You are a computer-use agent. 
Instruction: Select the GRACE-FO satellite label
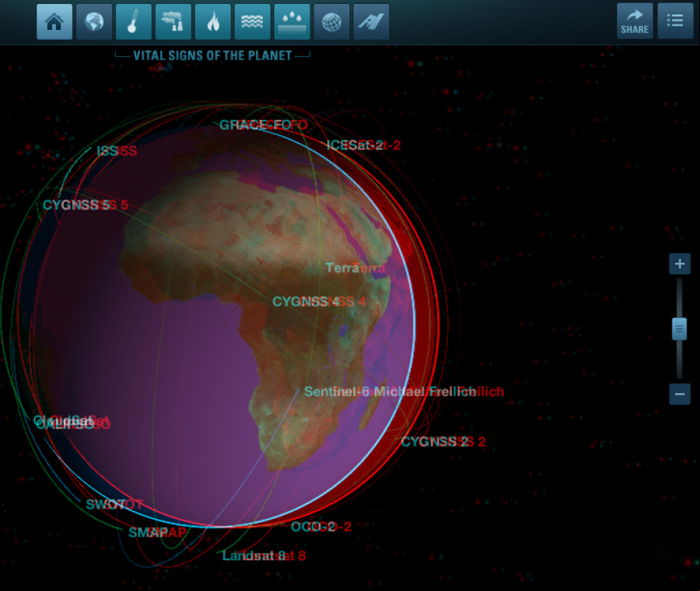tap(264, 125)
